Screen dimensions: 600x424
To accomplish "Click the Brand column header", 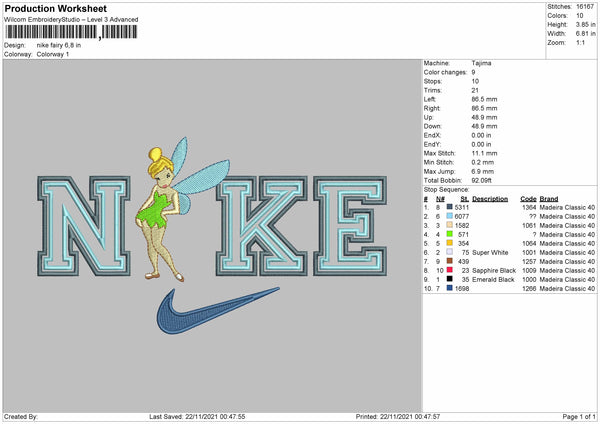I will pyautogui.click(x=549, y=198).
